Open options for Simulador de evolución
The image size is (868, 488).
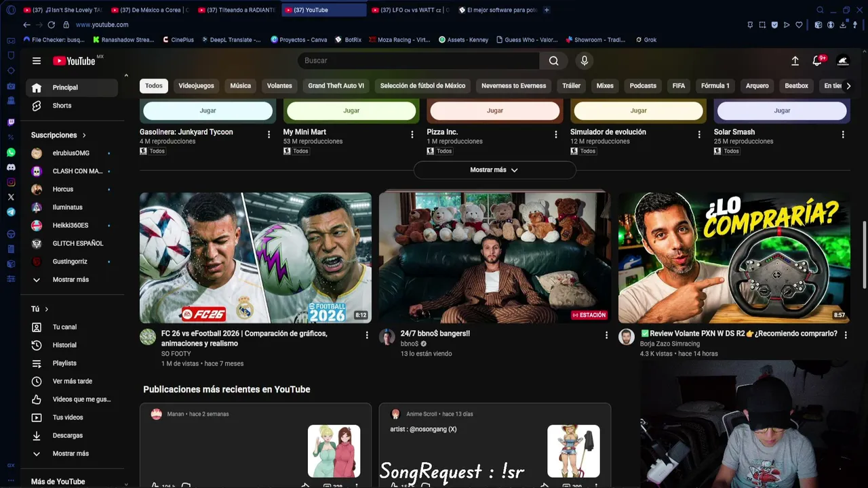pos(699,135)
